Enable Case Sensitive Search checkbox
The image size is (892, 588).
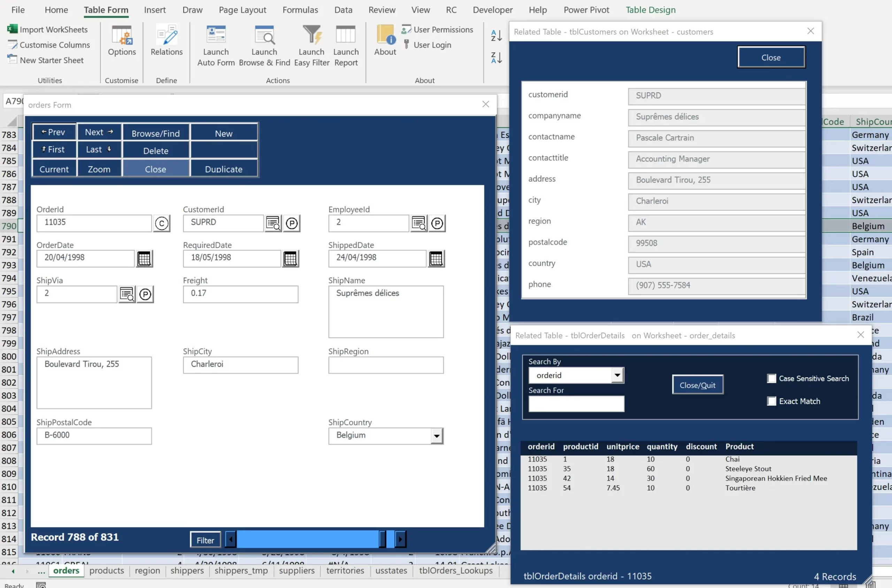tap(771, 378)
